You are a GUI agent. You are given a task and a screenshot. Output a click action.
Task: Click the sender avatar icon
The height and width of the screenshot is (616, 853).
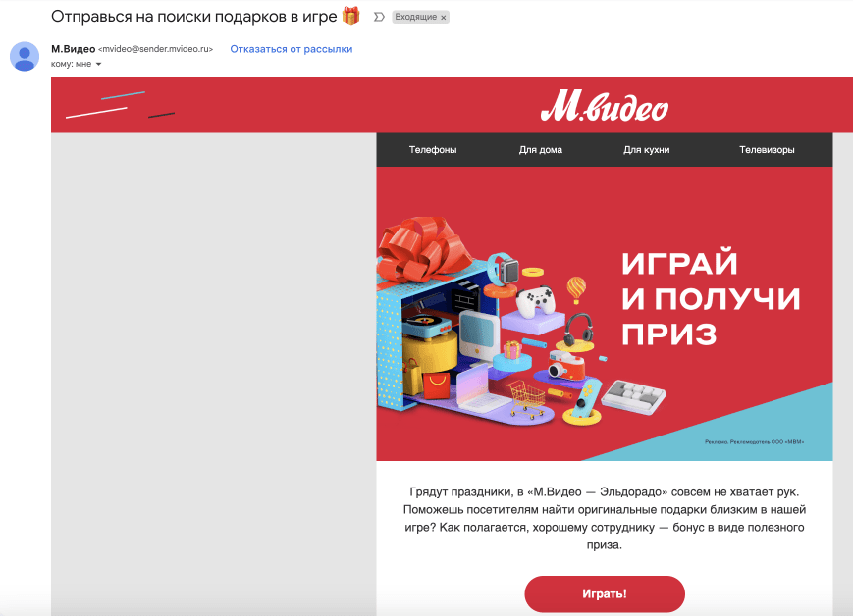click(25, 56)
